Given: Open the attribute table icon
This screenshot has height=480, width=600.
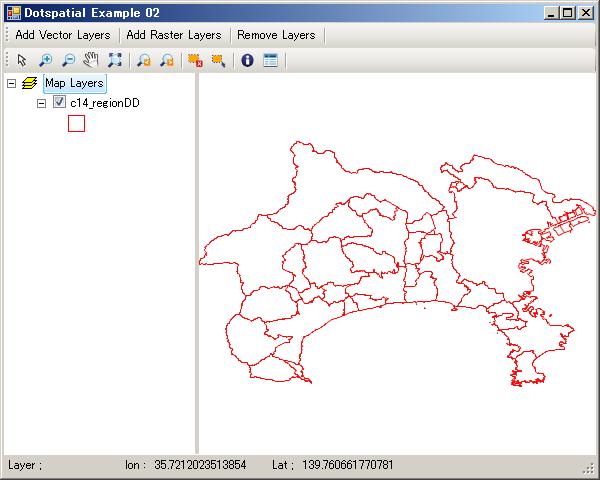Looking at the screenshot, I should click(x=270, y=60).
